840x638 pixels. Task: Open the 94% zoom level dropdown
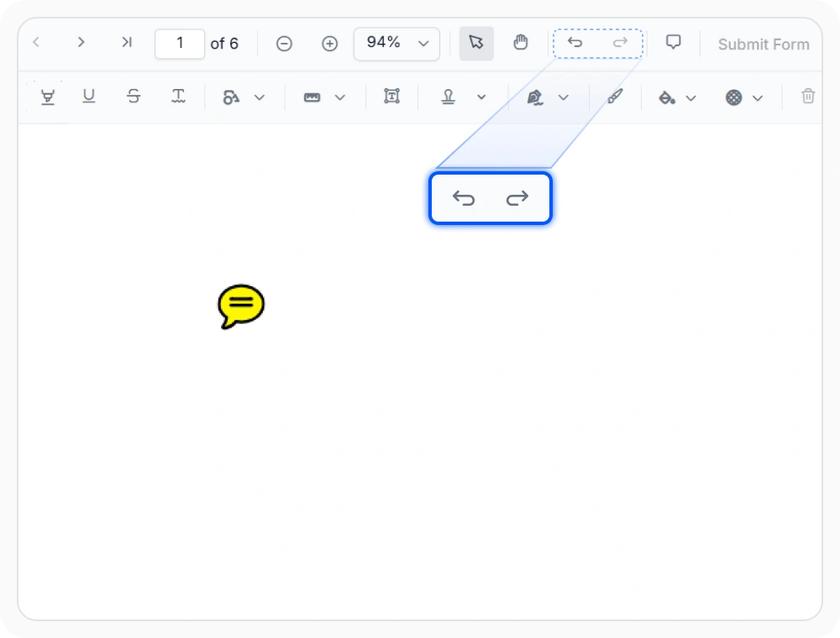pyautogui.click(x=397, y=44)
